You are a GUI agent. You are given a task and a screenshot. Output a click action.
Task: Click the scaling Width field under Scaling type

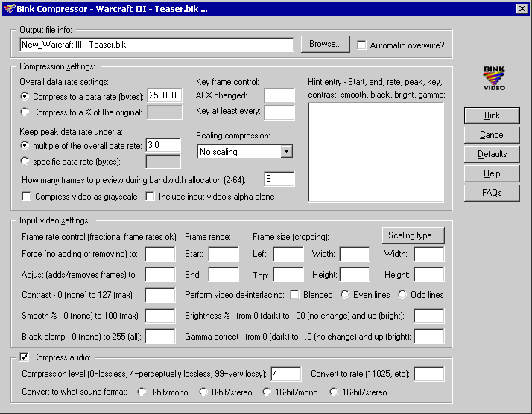coord(429,255)
